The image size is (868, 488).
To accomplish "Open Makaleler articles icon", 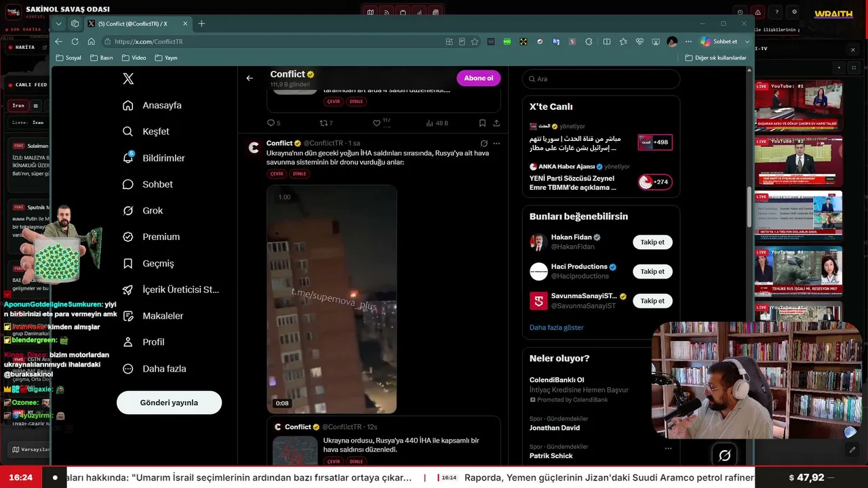I will pyautogui.click(x=128, y=316).
